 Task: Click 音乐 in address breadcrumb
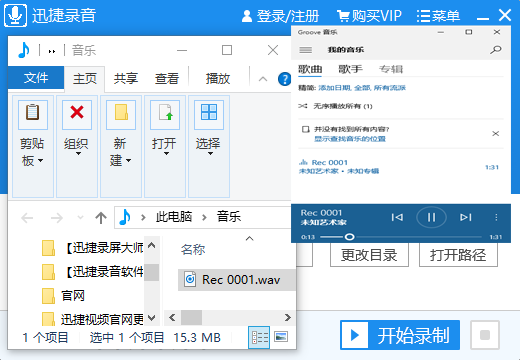(x=229, y=217)
